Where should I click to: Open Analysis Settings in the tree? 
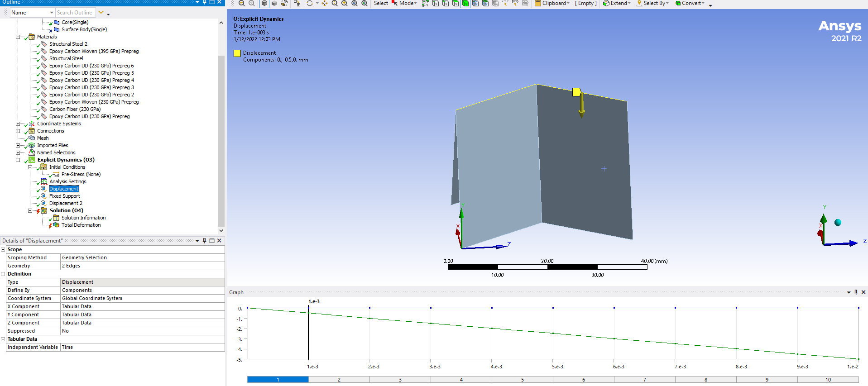coord(67,181)
